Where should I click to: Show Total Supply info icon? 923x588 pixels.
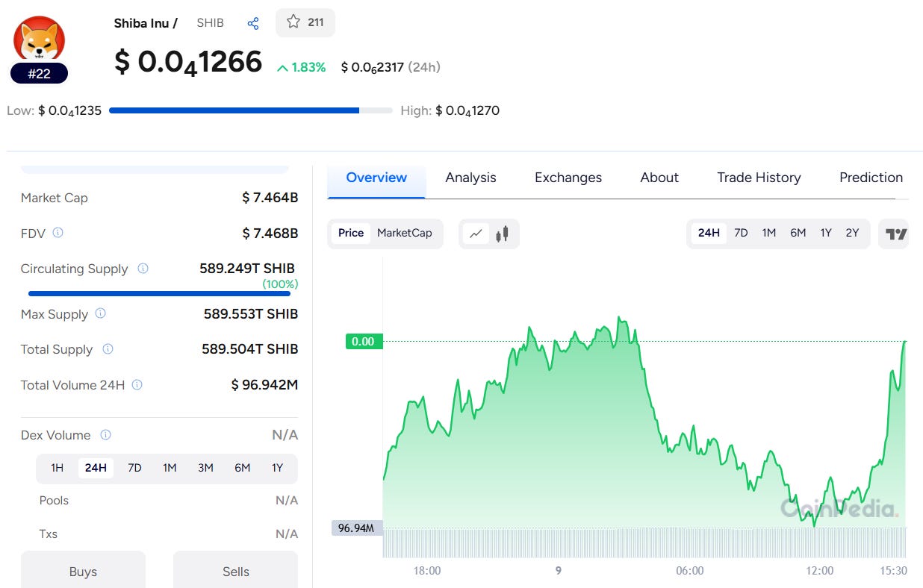[108, 349]
